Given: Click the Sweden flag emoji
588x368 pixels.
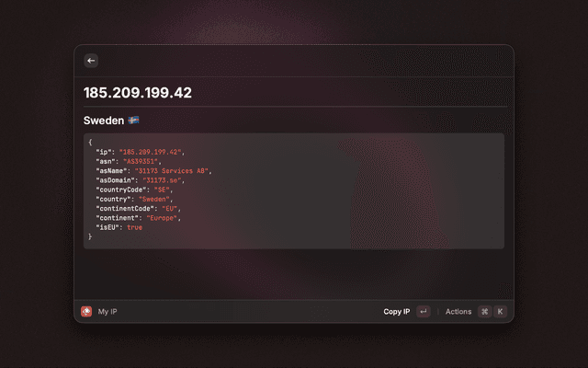Looking at the screenshot, I should (133, 121).
